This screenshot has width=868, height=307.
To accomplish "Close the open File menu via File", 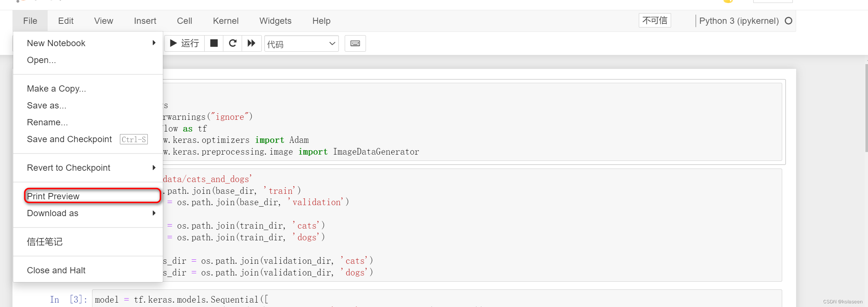I will pyautogui.click(x=30, y=21).
